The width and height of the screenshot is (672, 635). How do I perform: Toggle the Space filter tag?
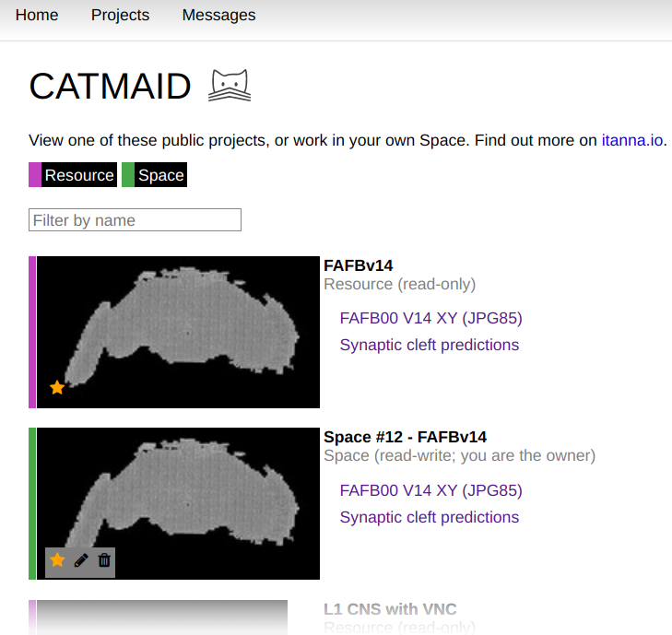tap(155, 175)
